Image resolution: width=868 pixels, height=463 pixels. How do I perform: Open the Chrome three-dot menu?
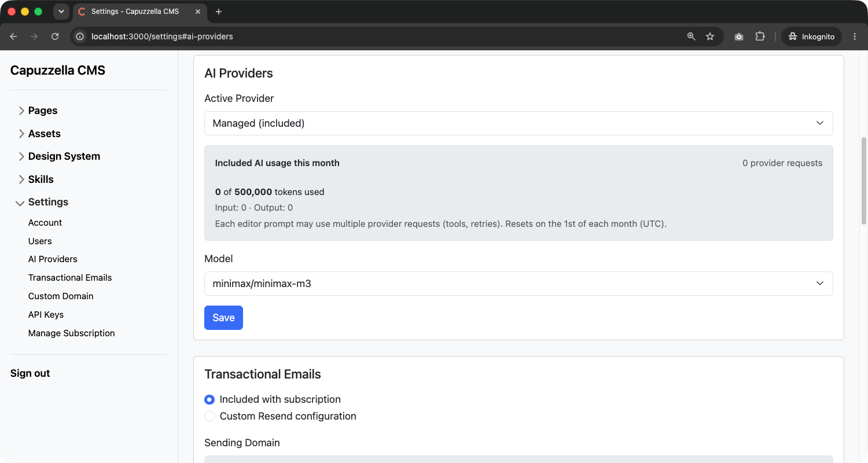click(x=855, y=36)
